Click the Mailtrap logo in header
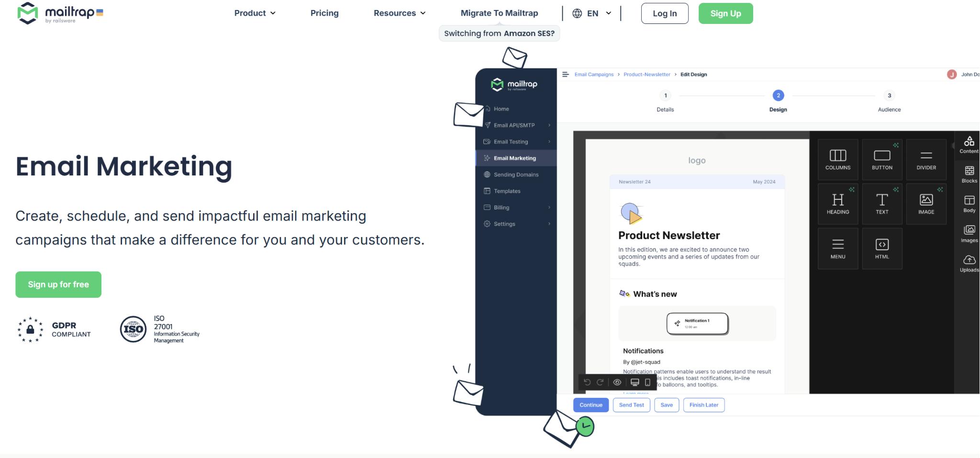The width and height of the screenshot is (980, 458). coord(60,13)
